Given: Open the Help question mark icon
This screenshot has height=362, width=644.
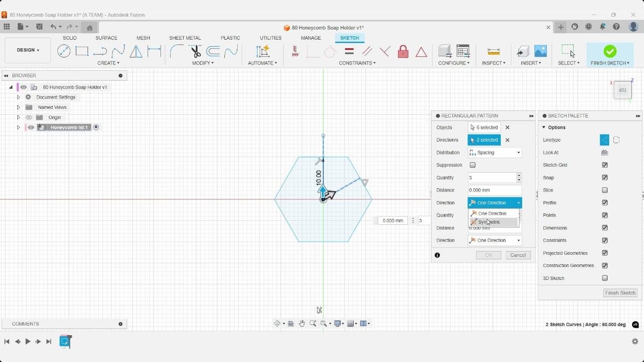Looking at the screenshot, I should pyautogui.click(x=616, y=27).
